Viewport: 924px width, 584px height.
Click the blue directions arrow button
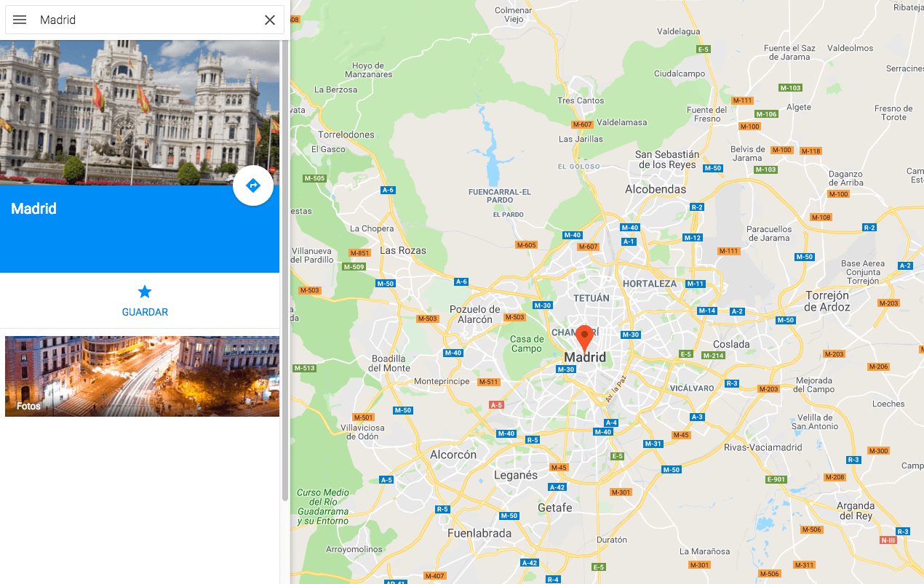point(253,185)
